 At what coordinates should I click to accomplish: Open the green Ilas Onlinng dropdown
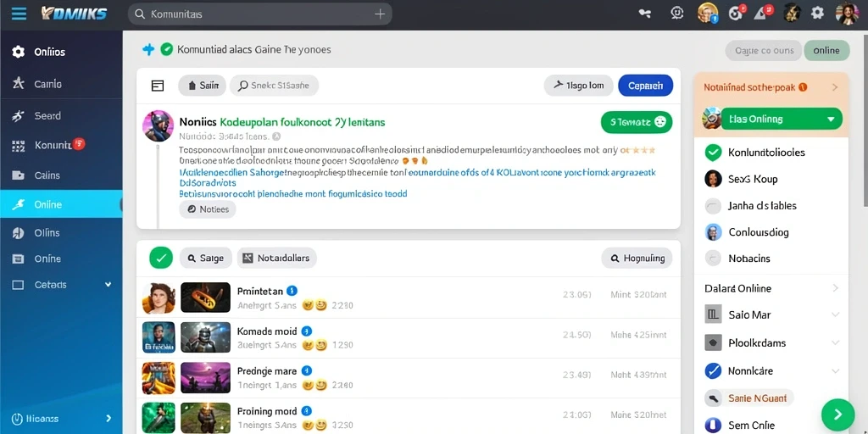[x=781, y=119]
